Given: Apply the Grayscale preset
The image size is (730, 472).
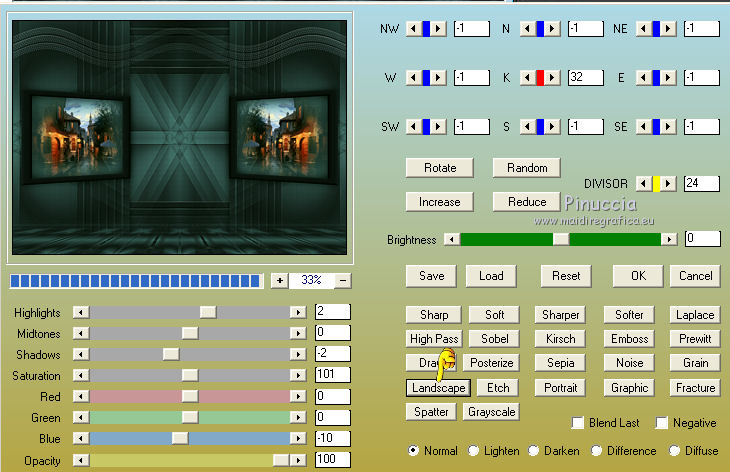Looking at the screenshot, I should pyautogui.click(x=492, y=412).
